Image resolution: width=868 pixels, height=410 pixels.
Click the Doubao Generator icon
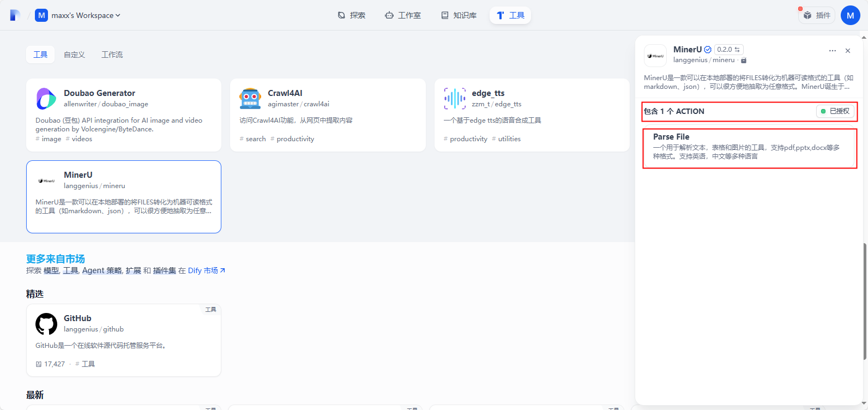46,99
